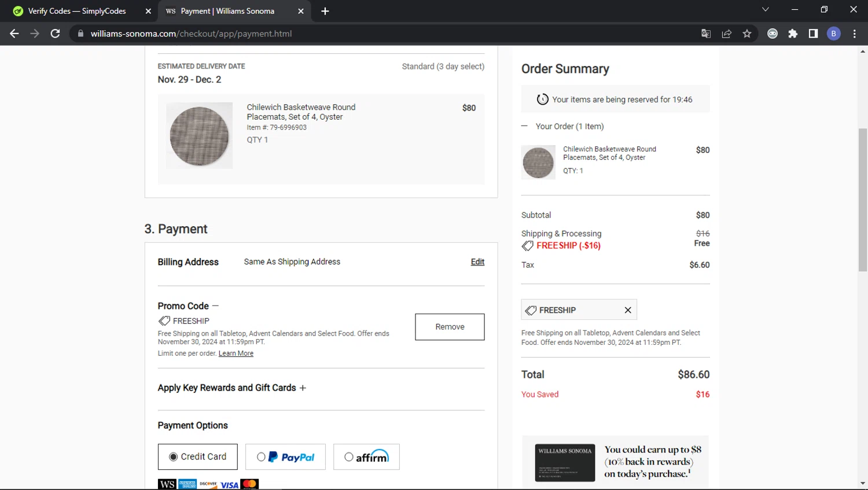Expand Apply Key Rewards and Gift Cards
Screen dimensions: 868x490
tap(303, 388)
